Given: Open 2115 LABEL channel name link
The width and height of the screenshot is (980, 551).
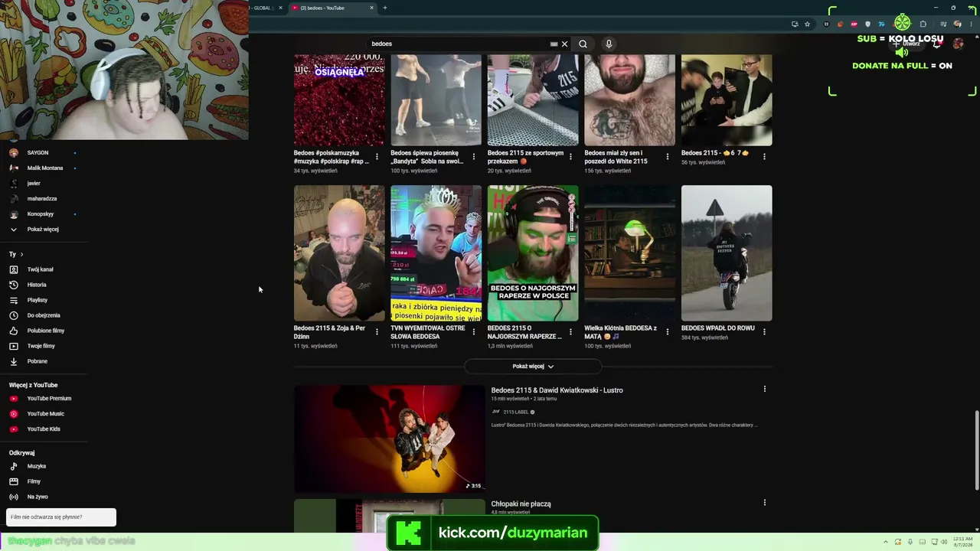Looking at the screenshot, I should (516, 412).
